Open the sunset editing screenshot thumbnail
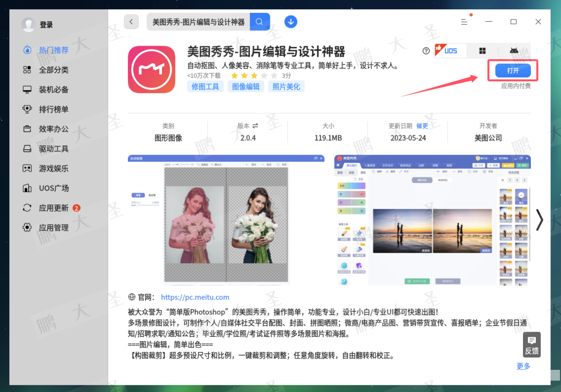Image resolution: width=561 pixels, height=392 pixels. (432, 220)
